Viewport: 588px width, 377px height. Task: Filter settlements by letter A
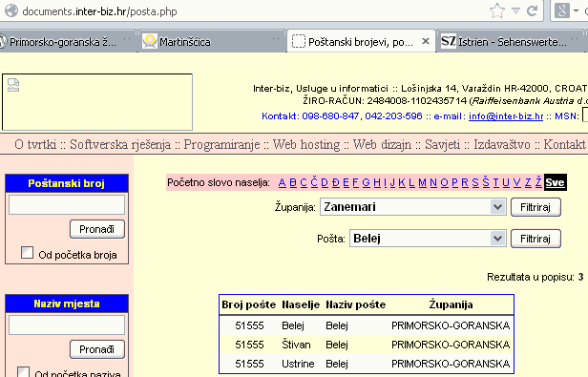282,182
